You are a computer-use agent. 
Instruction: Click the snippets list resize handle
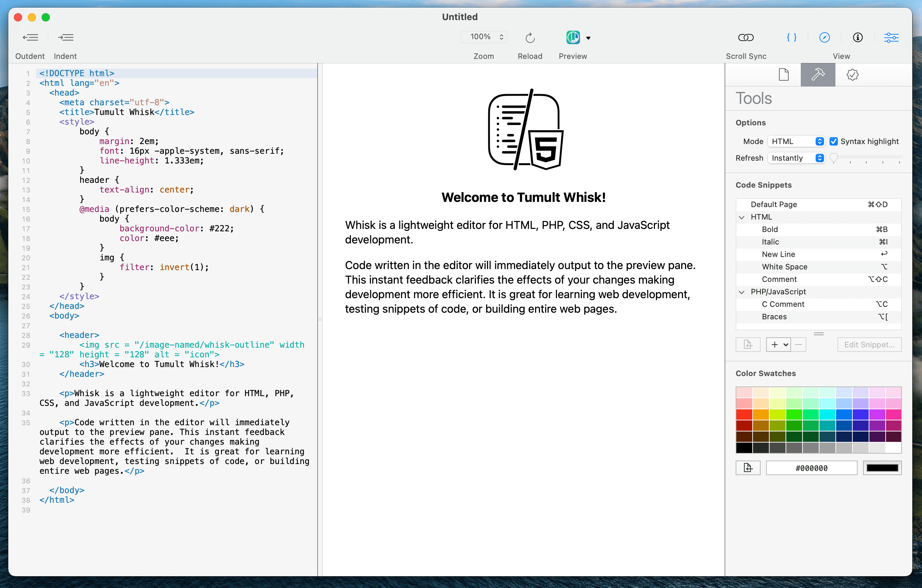coord(819,334)
